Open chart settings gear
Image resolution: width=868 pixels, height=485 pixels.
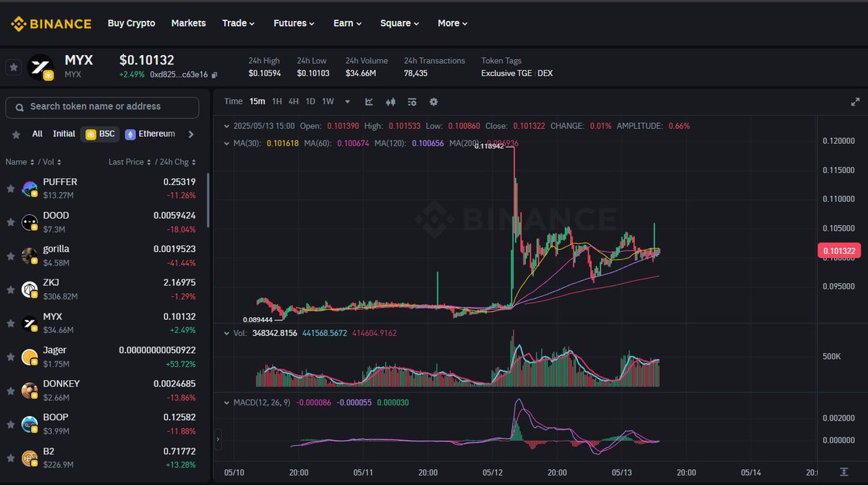pyautogui.click(x=433, y=102)
